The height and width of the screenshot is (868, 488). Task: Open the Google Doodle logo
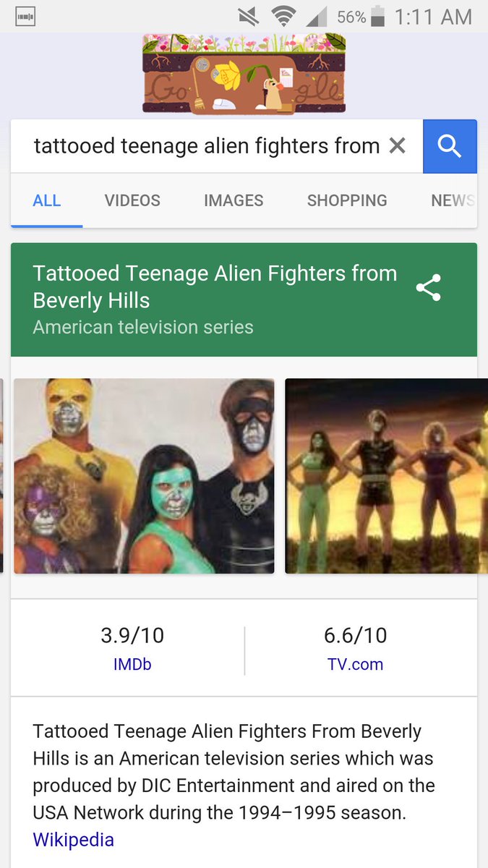(244, 75)
